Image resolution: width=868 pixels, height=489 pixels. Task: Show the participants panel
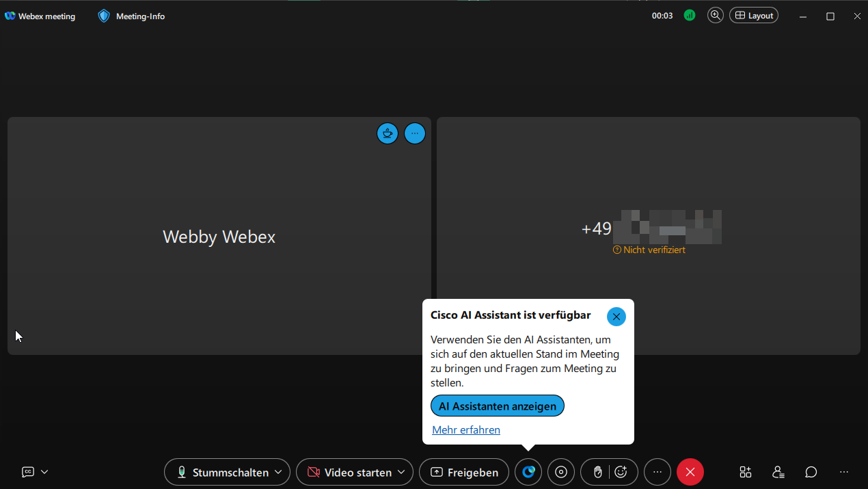pos(778,472)
